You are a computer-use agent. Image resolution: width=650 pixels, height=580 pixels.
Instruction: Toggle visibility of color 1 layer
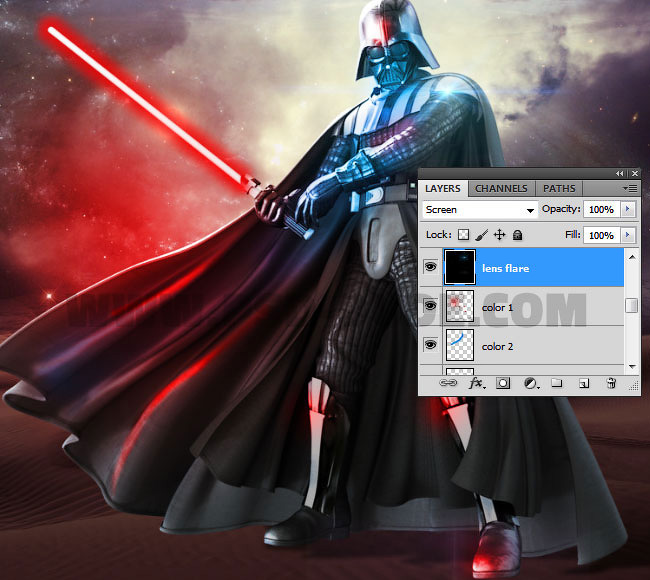430,307
